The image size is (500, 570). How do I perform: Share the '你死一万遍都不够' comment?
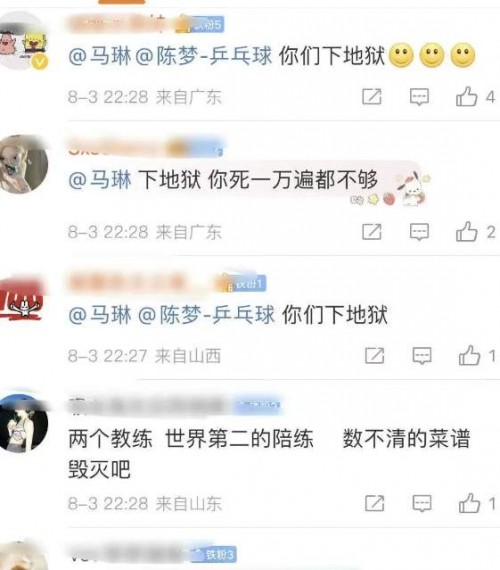coord(372,232)
